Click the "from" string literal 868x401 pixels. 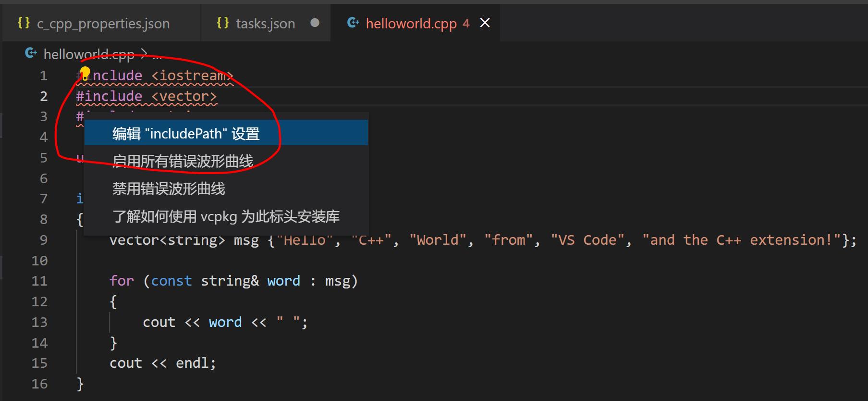[509, 240]
